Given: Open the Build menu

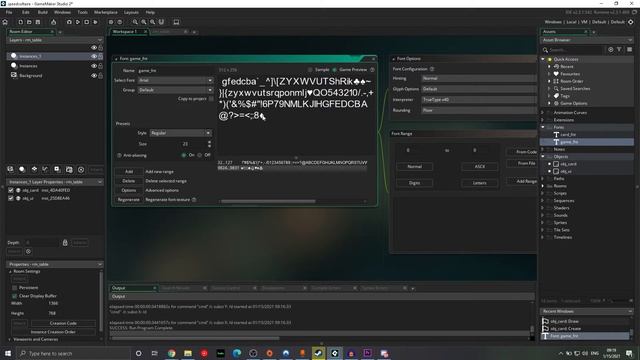Looking at the screenshot, I should pos(42,12).
